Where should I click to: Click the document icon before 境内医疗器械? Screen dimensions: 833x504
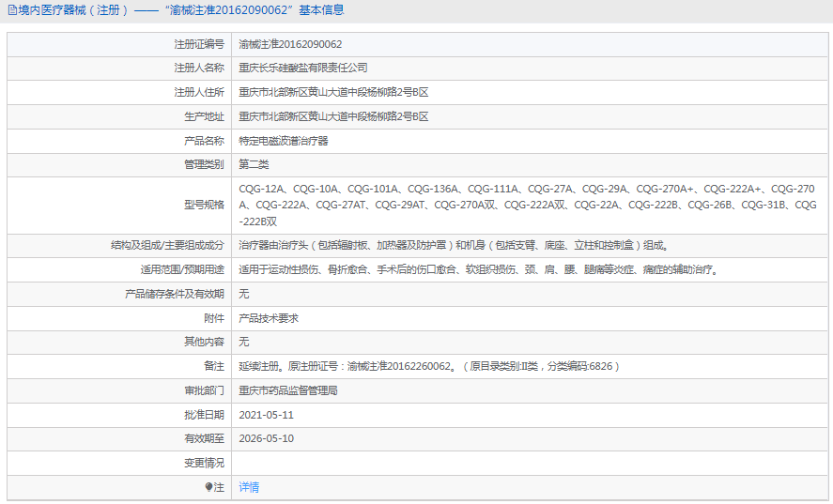pos(11,10)
